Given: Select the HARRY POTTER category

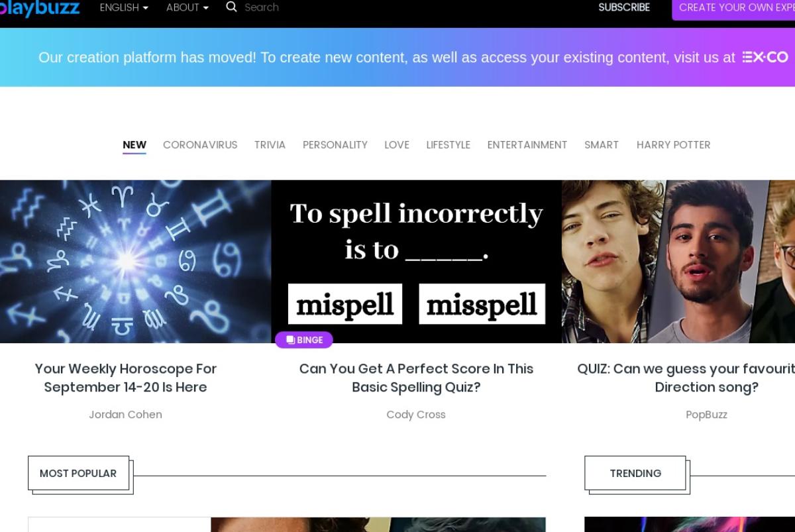Looking at the screenshot, I should click(673, 145).
